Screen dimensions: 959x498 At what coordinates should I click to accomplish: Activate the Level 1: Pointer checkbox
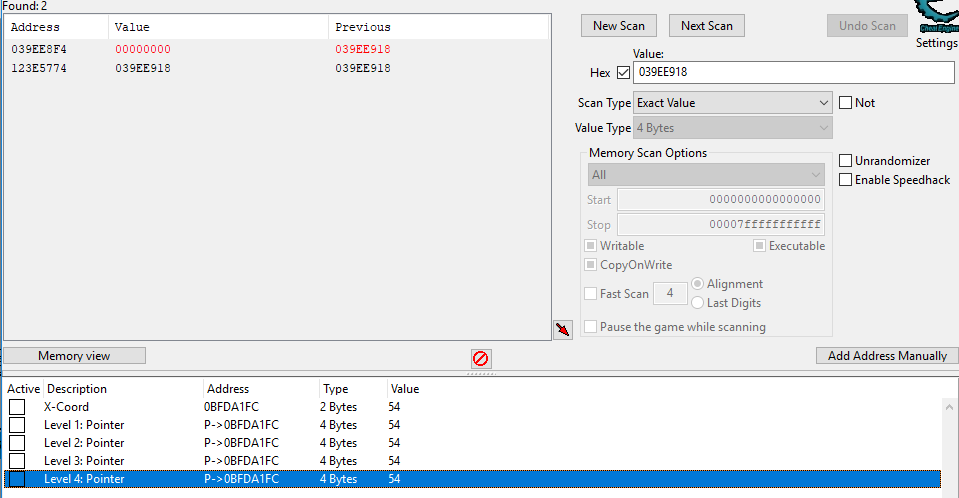[x=17, y=425]
